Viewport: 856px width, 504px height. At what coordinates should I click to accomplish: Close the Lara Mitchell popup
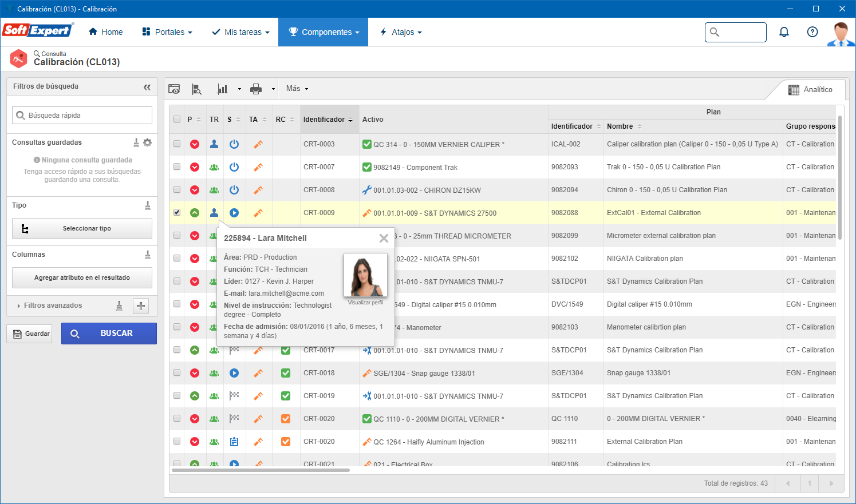pos(384,238)
